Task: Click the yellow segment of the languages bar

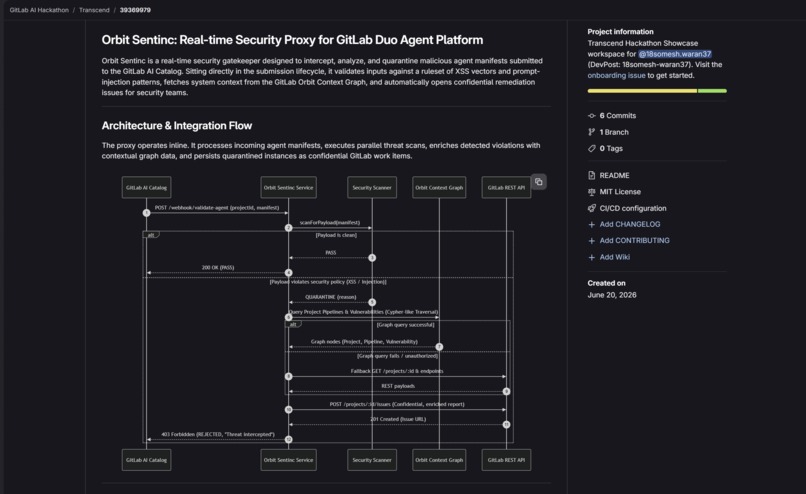Action: (x=642, y=91)
